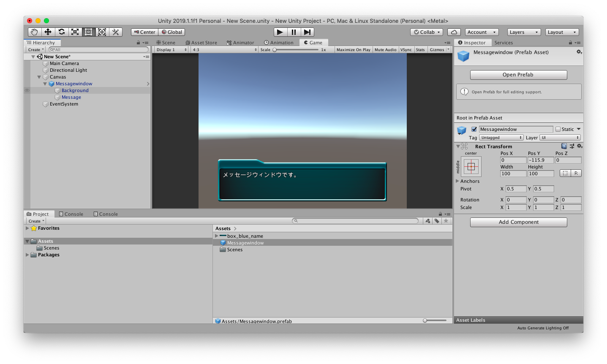This screenshot has height=364, width=607.
Task: Open the Tag dropdown in the Inspector
Action: pos(501,137)
